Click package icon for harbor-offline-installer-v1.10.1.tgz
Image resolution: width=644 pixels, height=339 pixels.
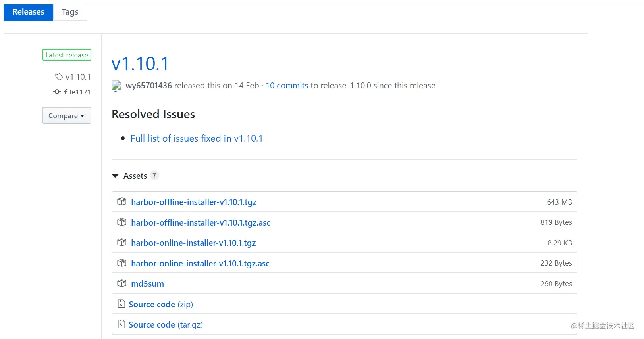coord(122,202)
